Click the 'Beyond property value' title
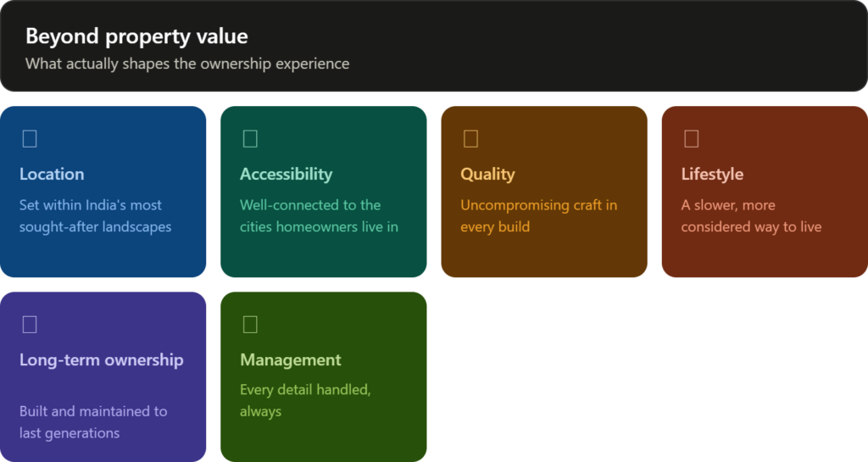Screen dimensions: 868x462 [136, 36]
